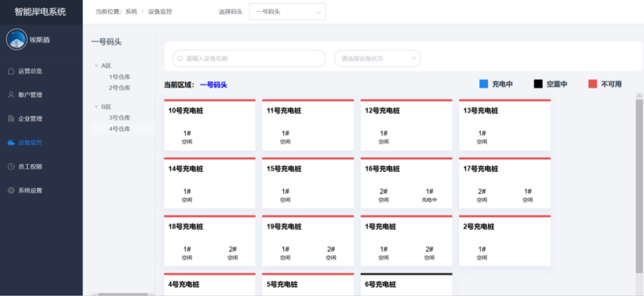Click the red 不可用 legend swatch
Screen dimensions: 644x296
point(593,84)
